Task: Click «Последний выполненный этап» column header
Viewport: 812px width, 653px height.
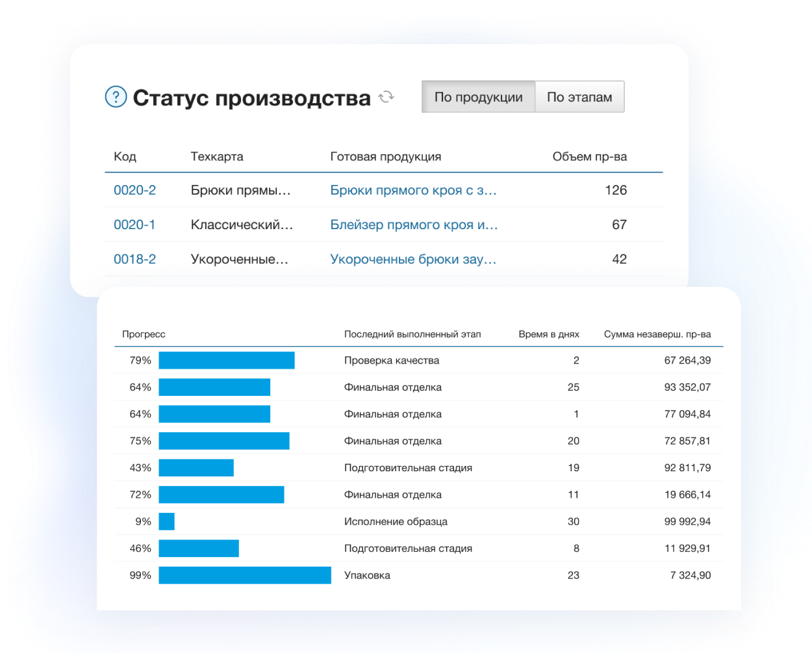Action: [412, 334]
